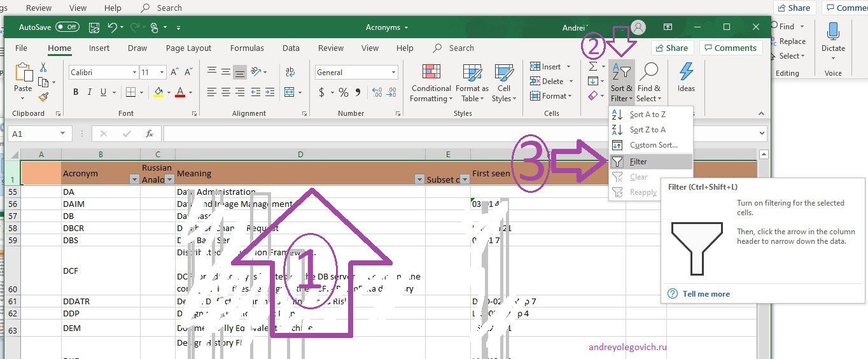Select Filter in the dropdown menu
The width and height of the screenshot is (868, 359).
click(x=650, y=162)
